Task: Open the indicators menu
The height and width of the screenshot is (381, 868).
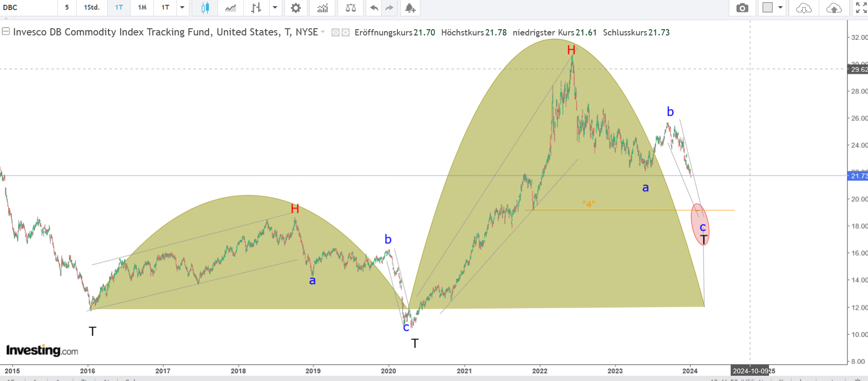Action: 323,8
